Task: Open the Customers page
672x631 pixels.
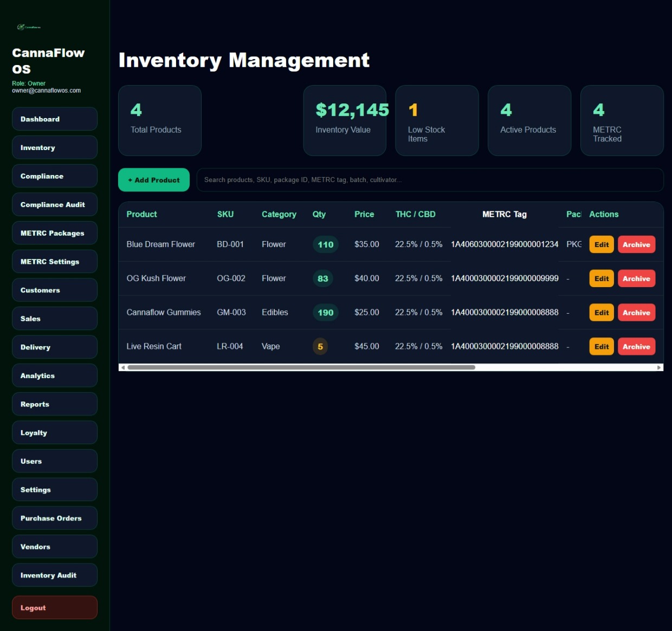Action: coord(55,290)
